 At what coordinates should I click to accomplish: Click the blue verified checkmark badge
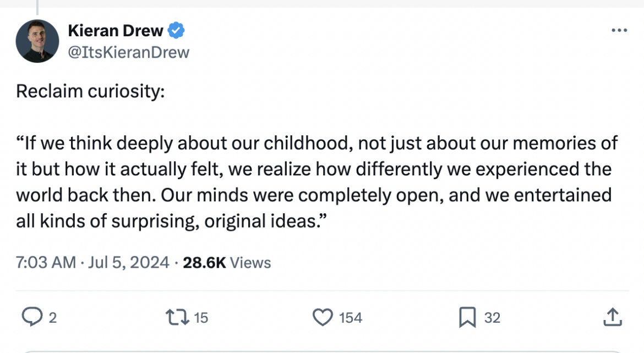pyautogui.click(x=176, y=31)
